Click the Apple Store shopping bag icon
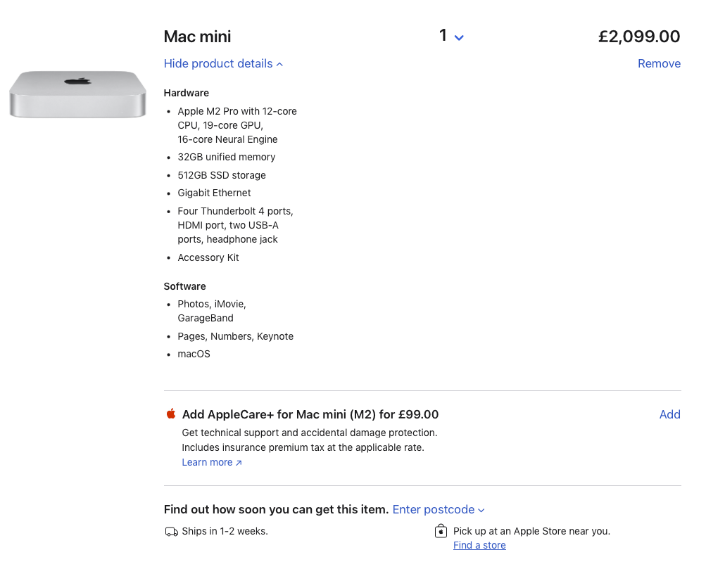 [441, 531]
